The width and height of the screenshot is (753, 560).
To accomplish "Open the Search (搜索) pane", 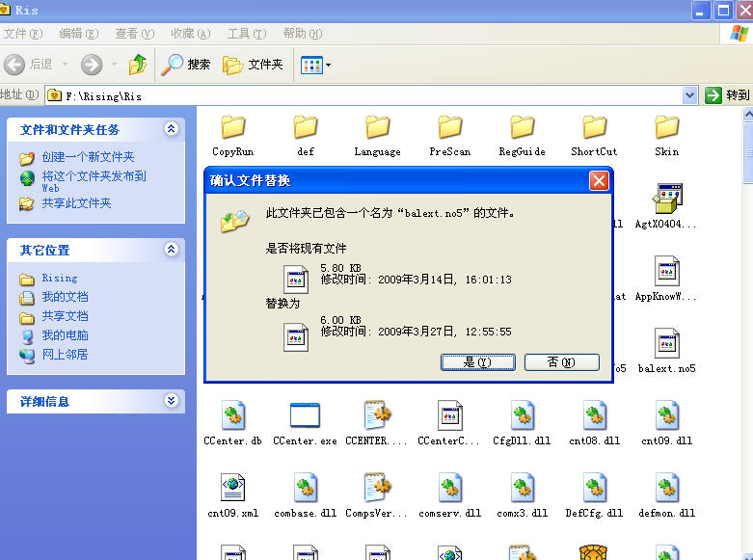I will pyautogui.click(x=185, y=65).
